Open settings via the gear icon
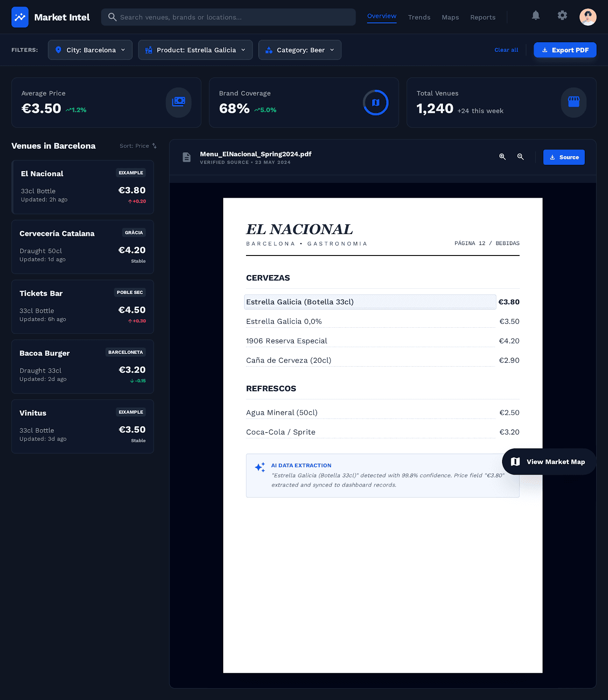 click(562, 16)
